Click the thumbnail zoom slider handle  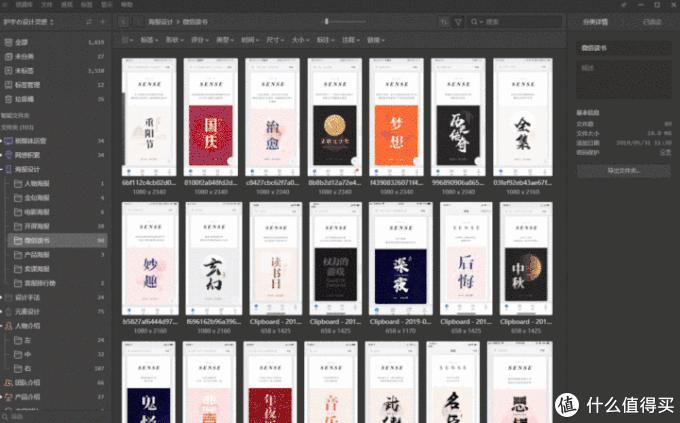(x=327, y=21)
